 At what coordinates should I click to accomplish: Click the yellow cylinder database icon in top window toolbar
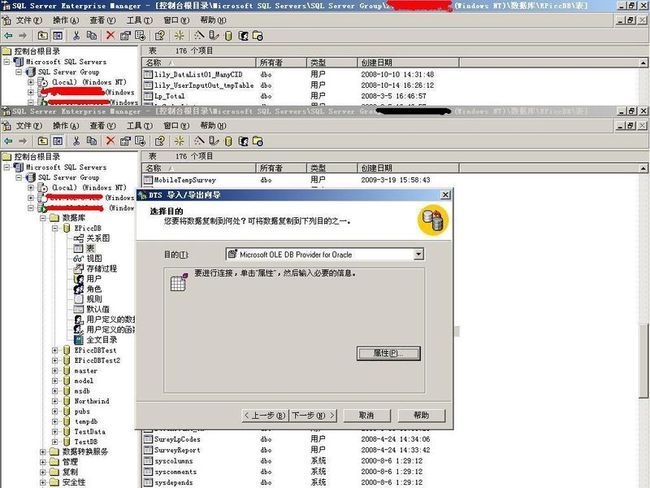click(x=228, y=36)
